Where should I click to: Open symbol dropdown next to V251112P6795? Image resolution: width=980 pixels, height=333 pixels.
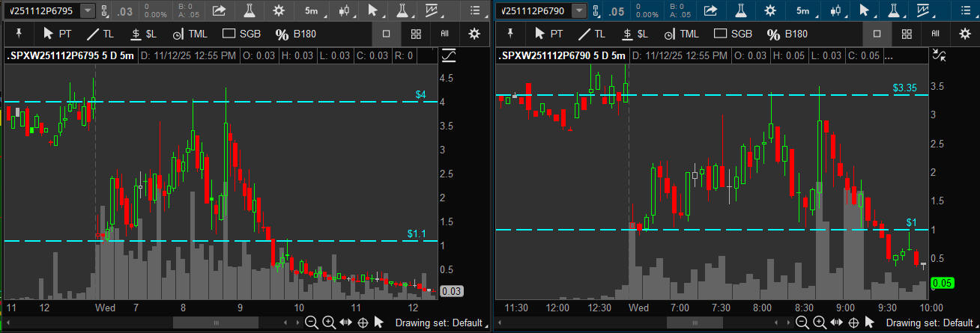pyautogui.click(x=87, y=10)
